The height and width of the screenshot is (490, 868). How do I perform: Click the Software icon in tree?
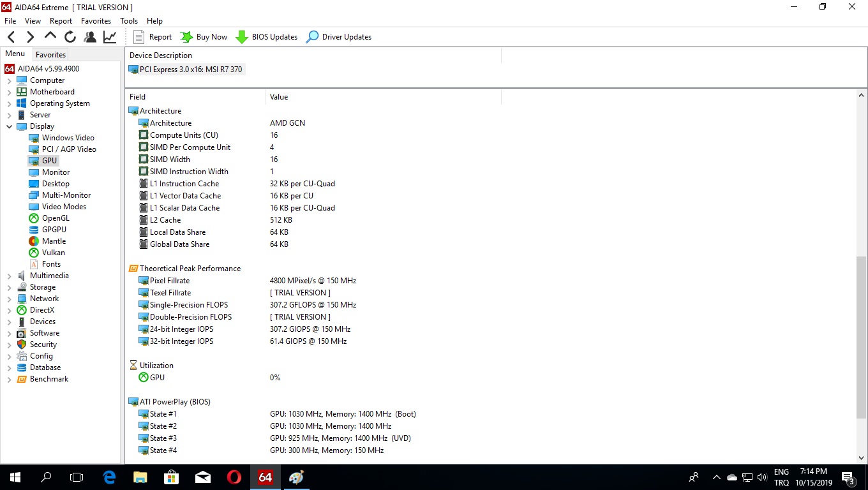point(22,333)
